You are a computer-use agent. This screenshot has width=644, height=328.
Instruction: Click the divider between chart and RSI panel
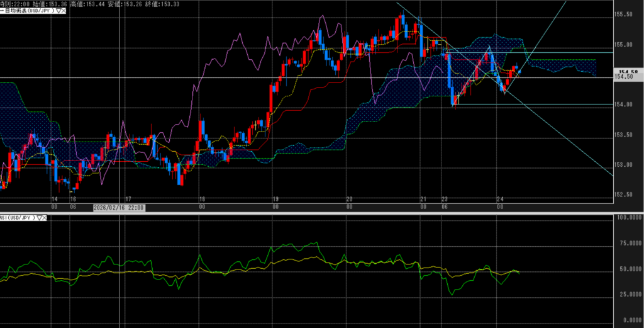tap(314, 213)
